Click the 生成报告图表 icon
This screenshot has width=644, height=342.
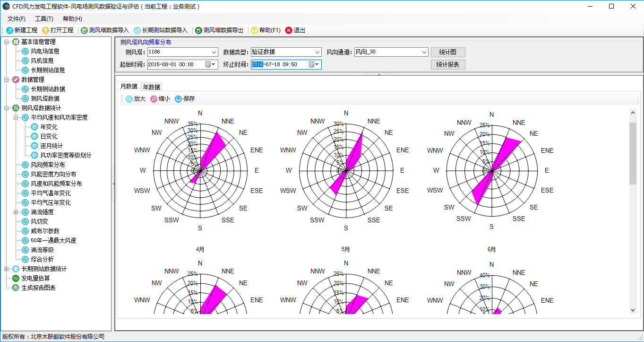(x=16, y=288)
